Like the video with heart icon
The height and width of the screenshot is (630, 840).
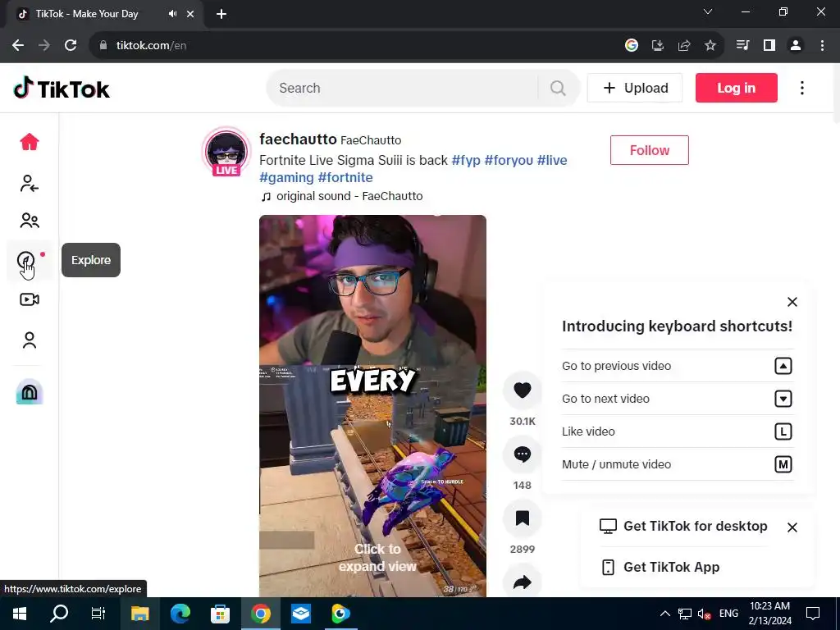pyautogui.click(x=523, y=390)
